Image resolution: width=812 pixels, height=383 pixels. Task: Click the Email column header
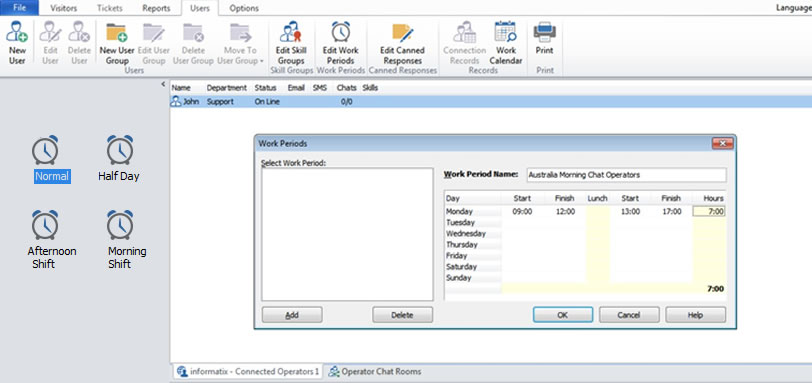pos(296,88)
